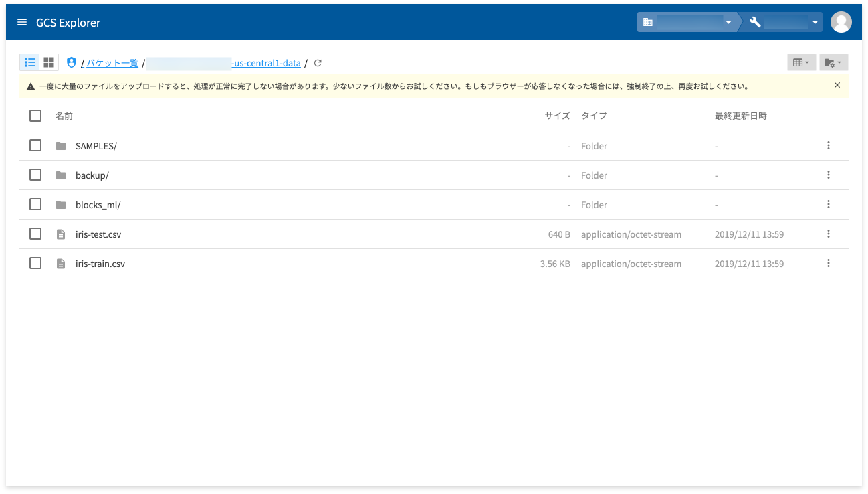Image resolution: width=868 pixels, height=494 pixels.
Task: Check the SAMPLES/ folder checkbox
Action: 35,145
